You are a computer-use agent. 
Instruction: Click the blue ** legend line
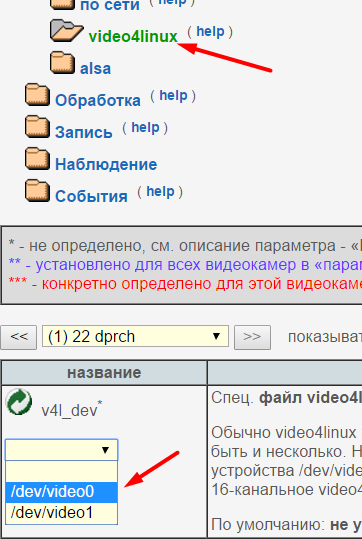pos(185,265)
